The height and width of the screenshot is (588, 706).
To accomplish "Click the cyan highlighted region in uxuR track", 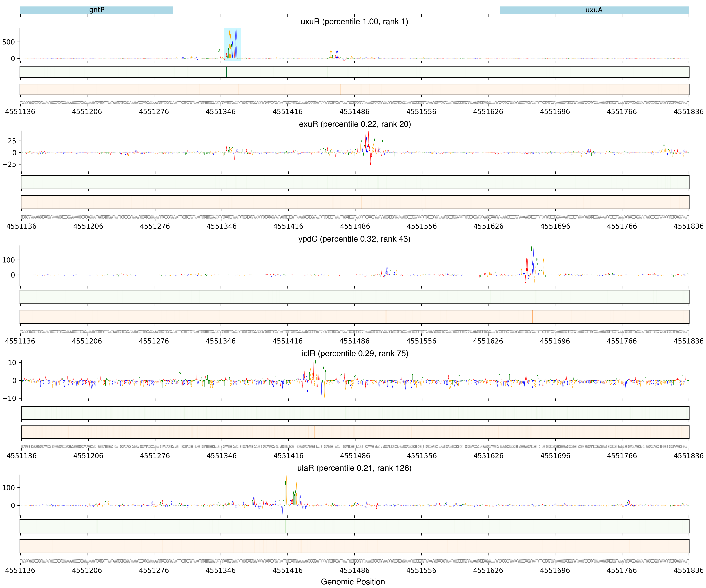I will click(x=233, y=44).
